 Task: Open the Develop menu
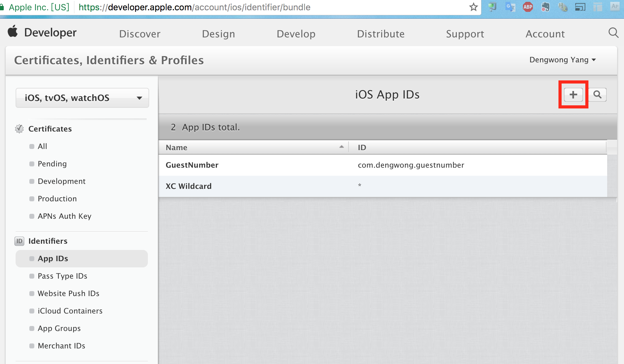click(296, 34)
